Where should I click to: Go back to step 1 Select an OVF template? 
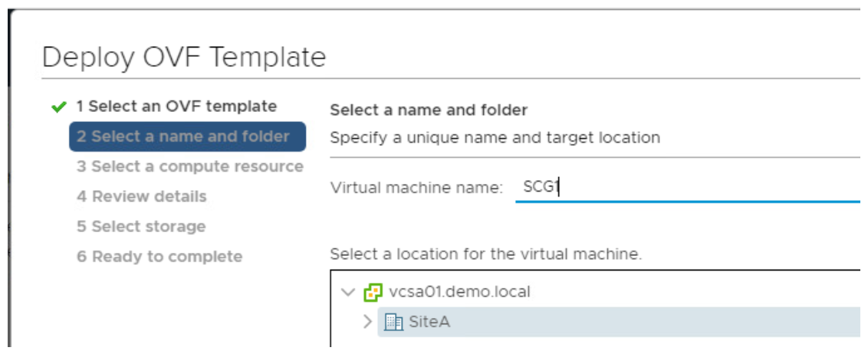[x=176, y=107]
